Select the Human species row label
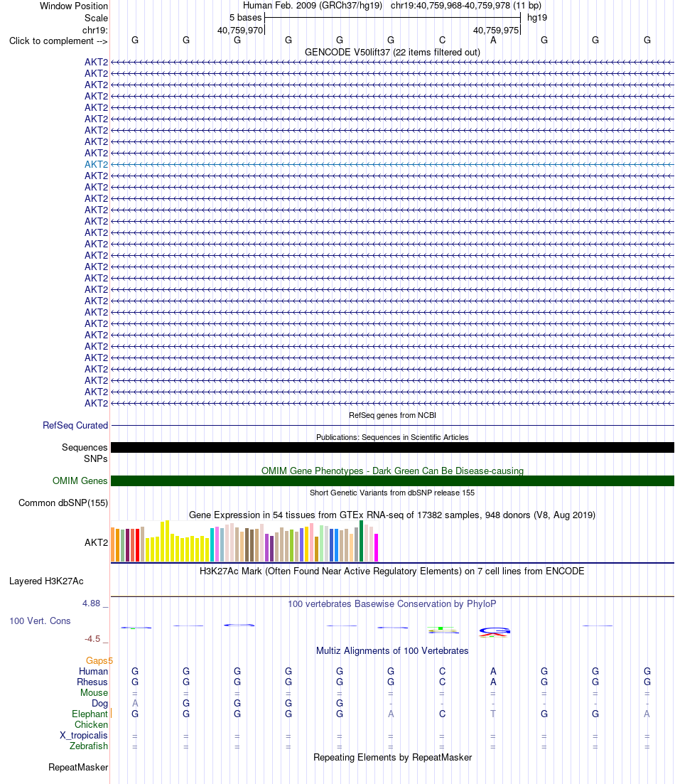The image size is (675, 784). (94, 672)
